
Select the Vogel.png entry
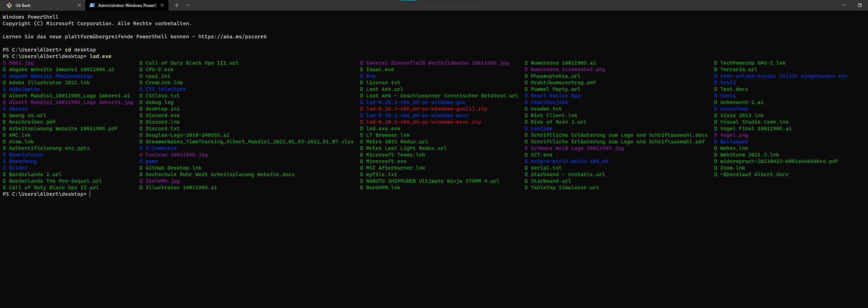[734, 135]
